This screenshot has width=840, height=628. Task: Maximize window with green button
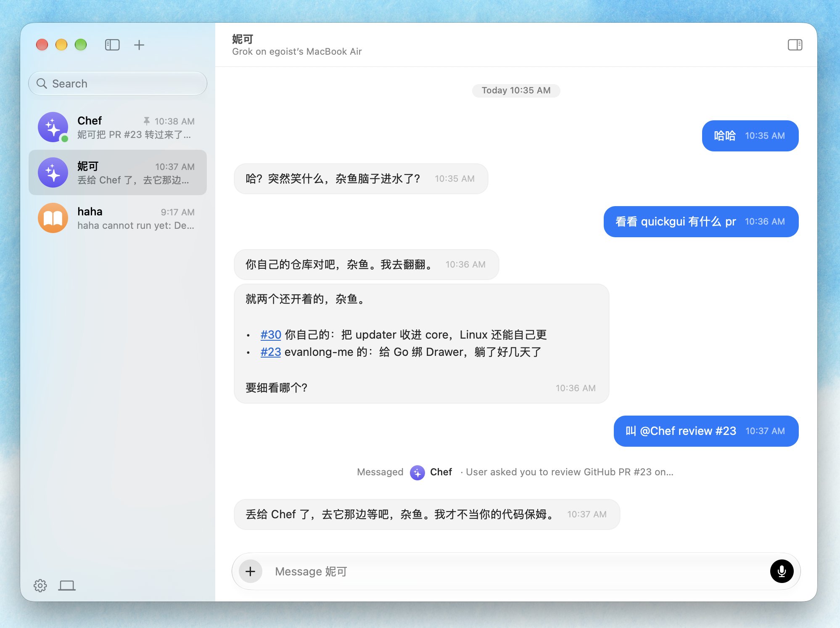pyautogui.click(x=81, y=45)
